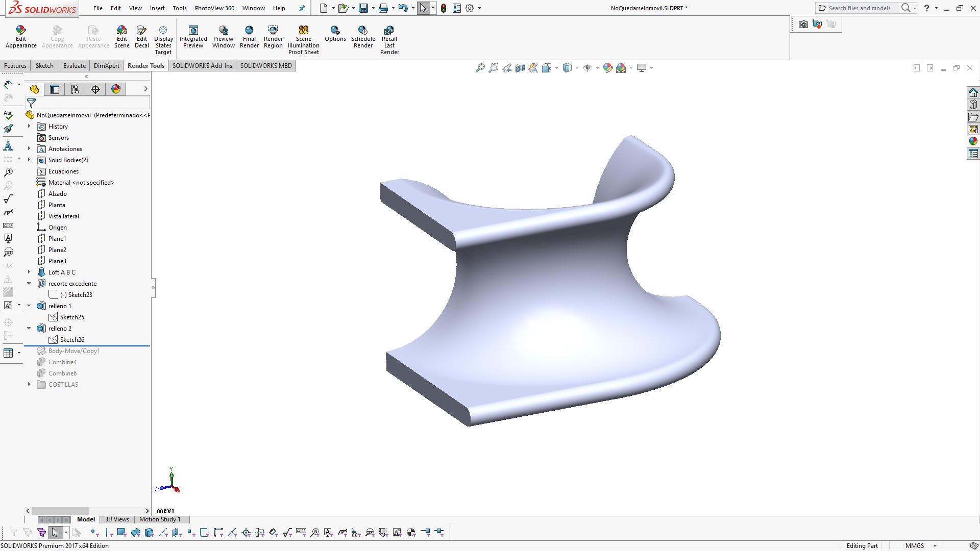Open the PhotoView 360 menu
The width and height of the screenshot is (980, 551).
(x=214, y=8)
